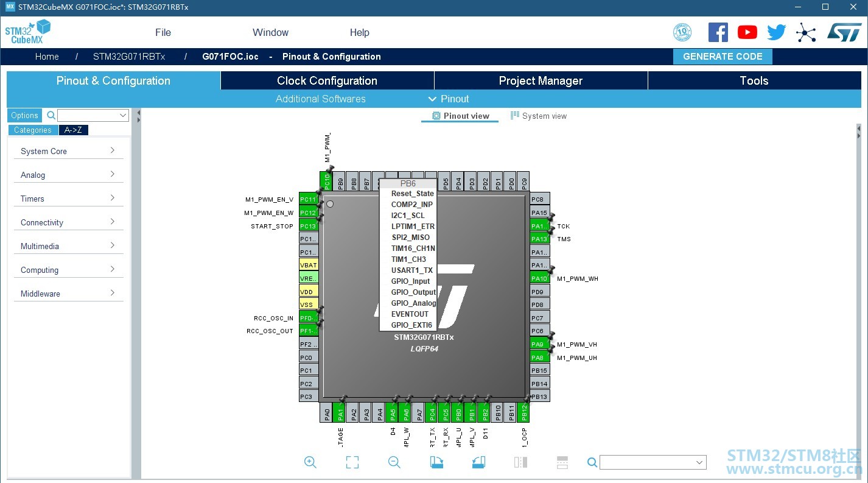Choose GPIO_Output in the PB6 menu
Image resolution: width=868 pixels, height=483 pixels.
(x=408, y=292)
